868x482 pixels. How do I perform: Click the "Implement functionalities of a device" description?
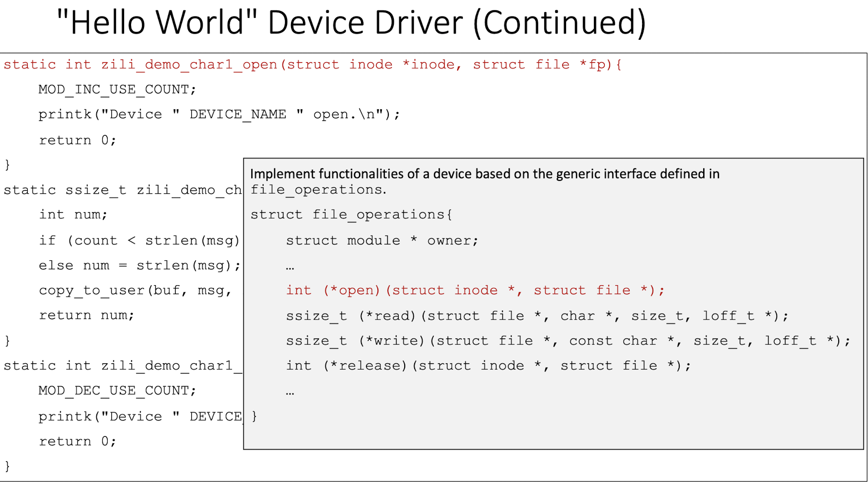point(484,174)
